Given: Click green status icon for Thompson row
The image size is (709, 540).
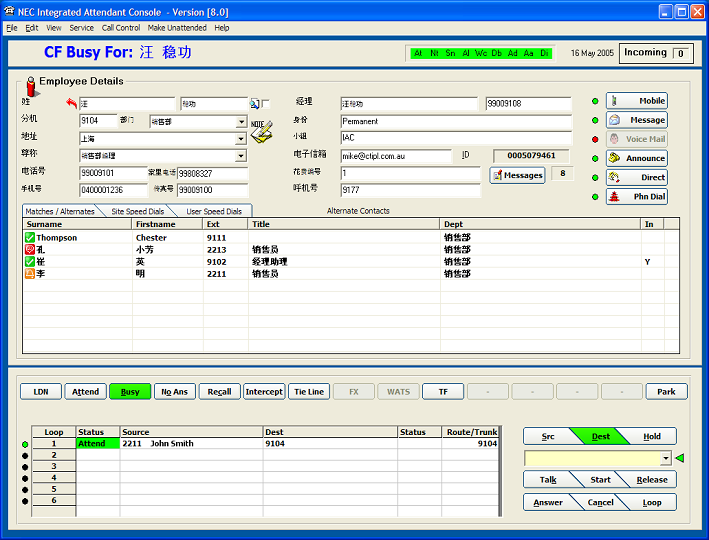Looking at the screenshot, I should [x=30, y=237].
